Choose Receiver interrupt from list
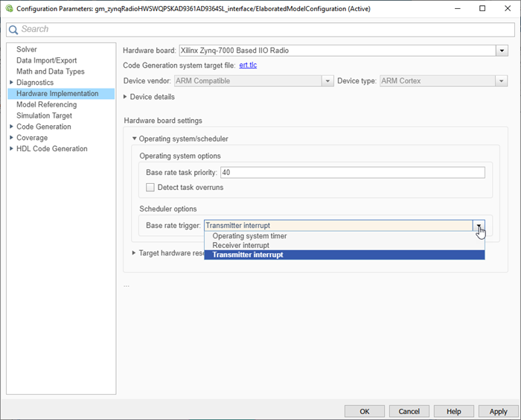Screen dimensions: 521x420 pyautogui.click(x=240, y=245)
